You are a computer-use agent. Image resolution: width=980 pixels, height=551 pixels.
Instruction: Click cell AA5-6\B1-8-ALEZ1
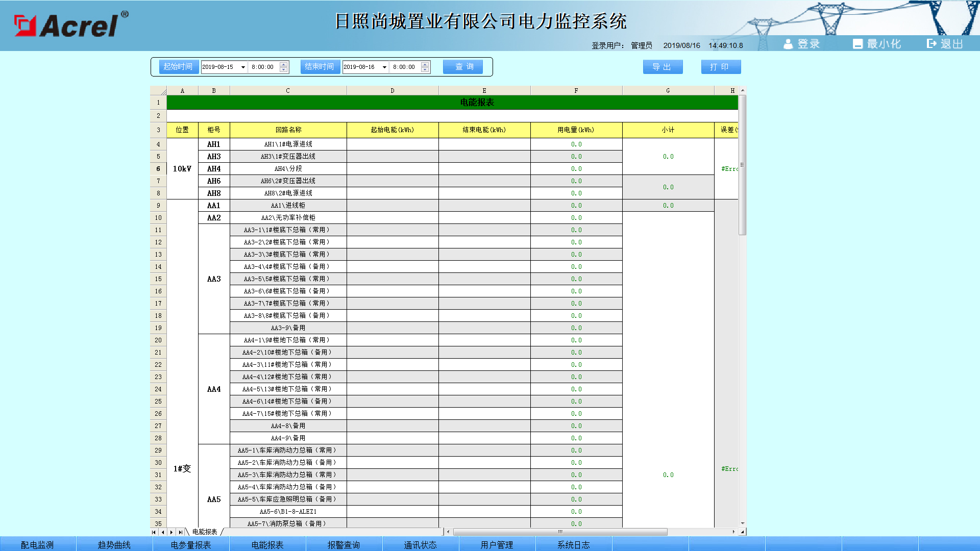click(288, 512)
